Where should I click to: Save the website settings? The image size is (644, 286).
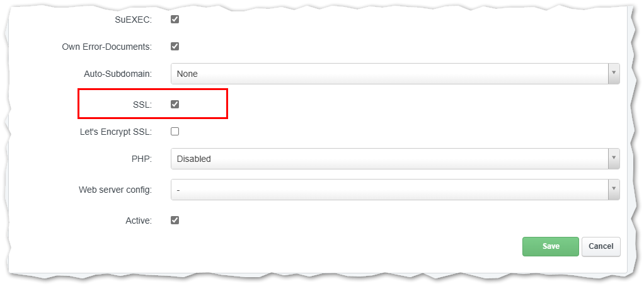tap(550, 246)
